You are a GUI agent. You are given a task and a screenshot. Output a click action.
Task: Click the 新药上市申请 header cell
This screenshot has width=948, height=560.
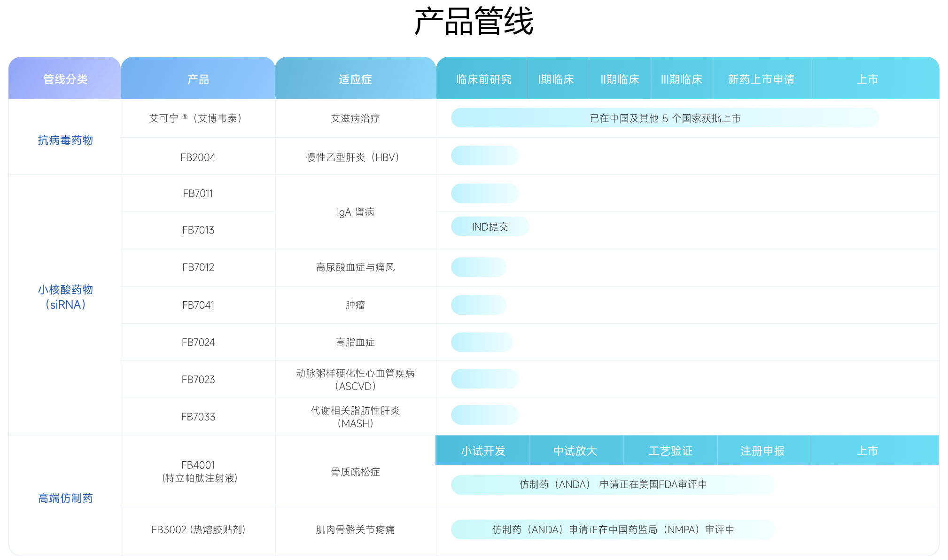[761, 79]
